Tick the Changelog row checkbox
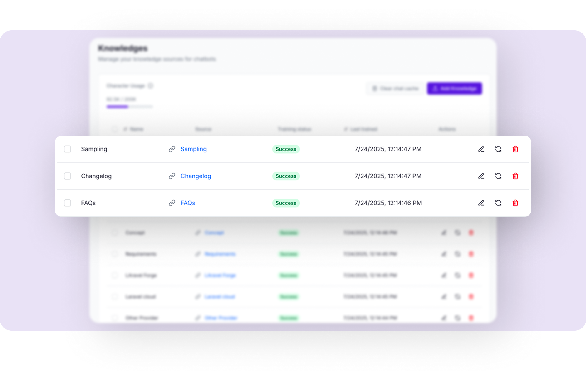 pos(68,176)
